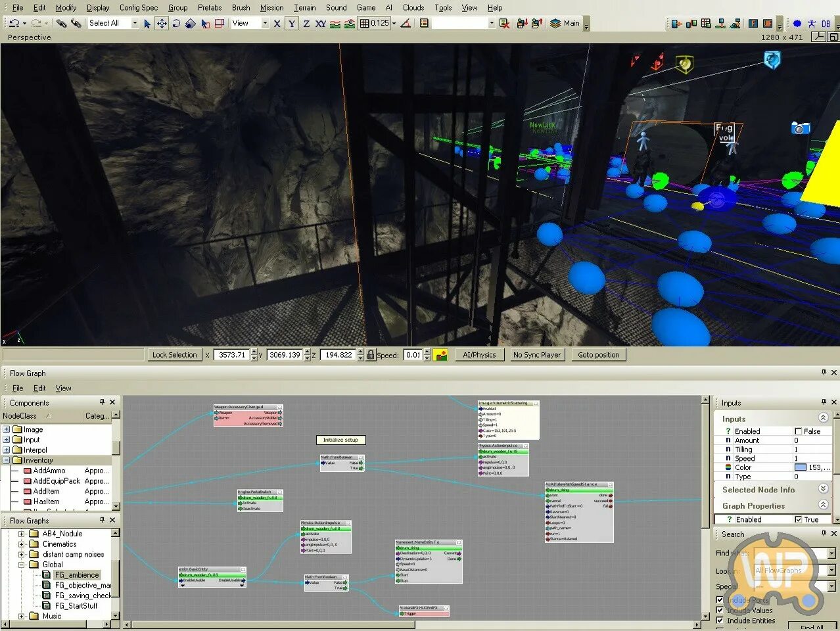Viewport: 840px width, 631px height.
Task: Click the blue sphere toolbar icon
Action: pyautogui.click(x=797, y=23)
